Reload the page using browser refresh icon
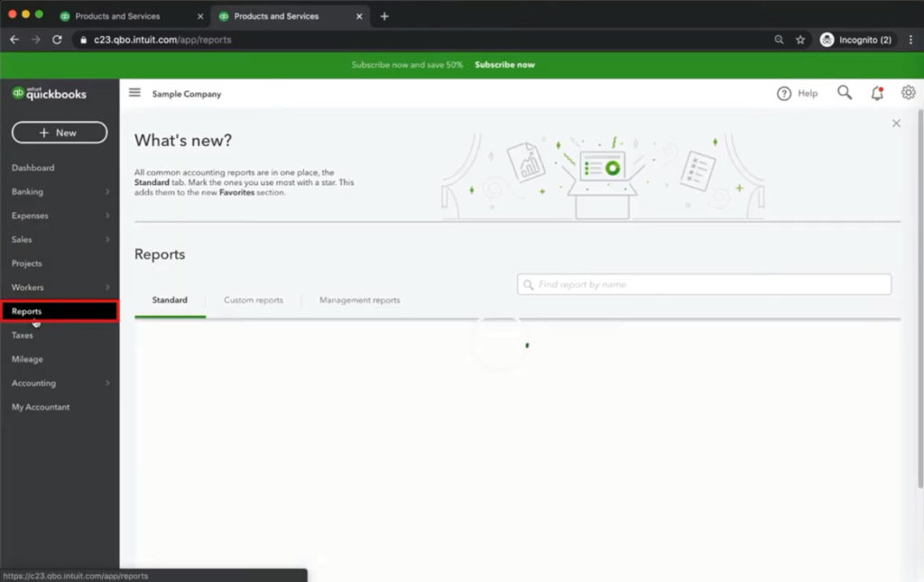 pyautogui.click(x=58, y=40)
